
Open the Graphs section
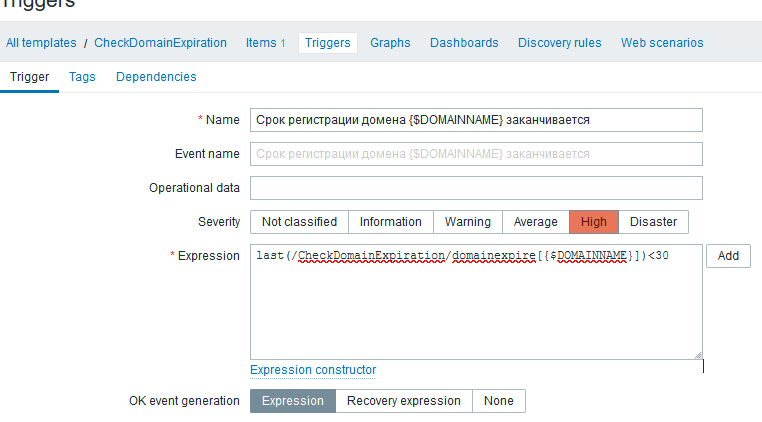tap(390, 43)
